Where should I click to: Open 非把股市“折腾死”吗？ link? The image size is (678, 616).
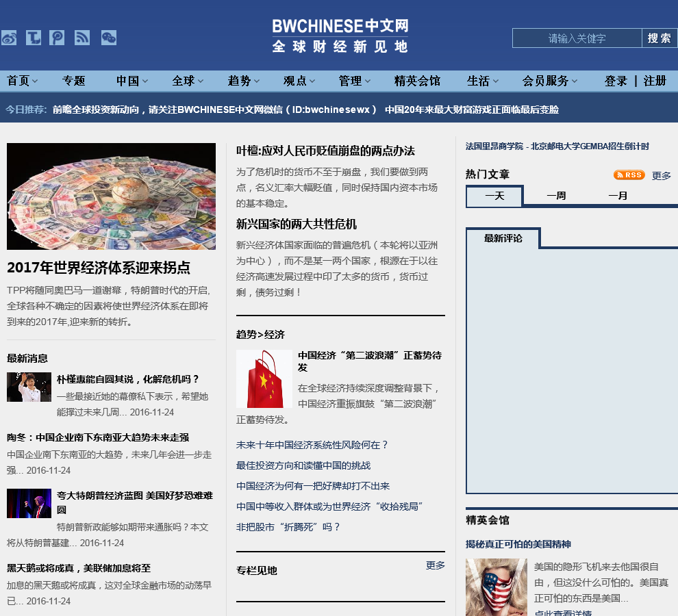[288, 527]
